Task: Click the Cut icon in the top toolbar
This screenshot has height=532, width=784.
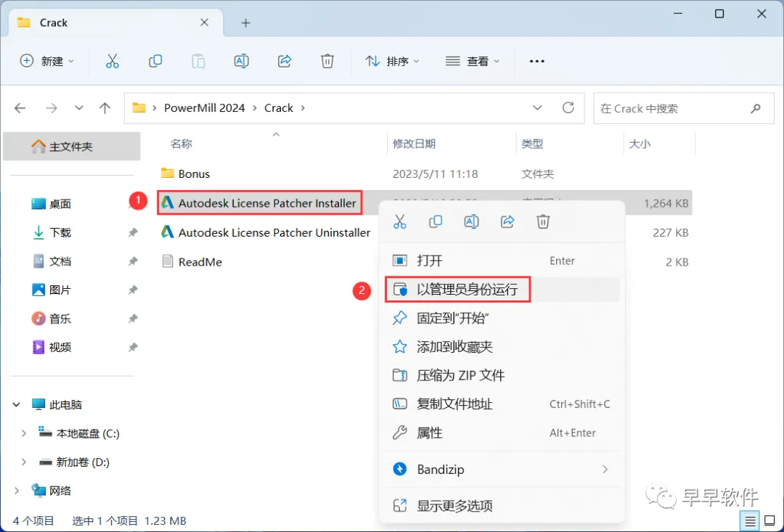Action: (113, 61)
